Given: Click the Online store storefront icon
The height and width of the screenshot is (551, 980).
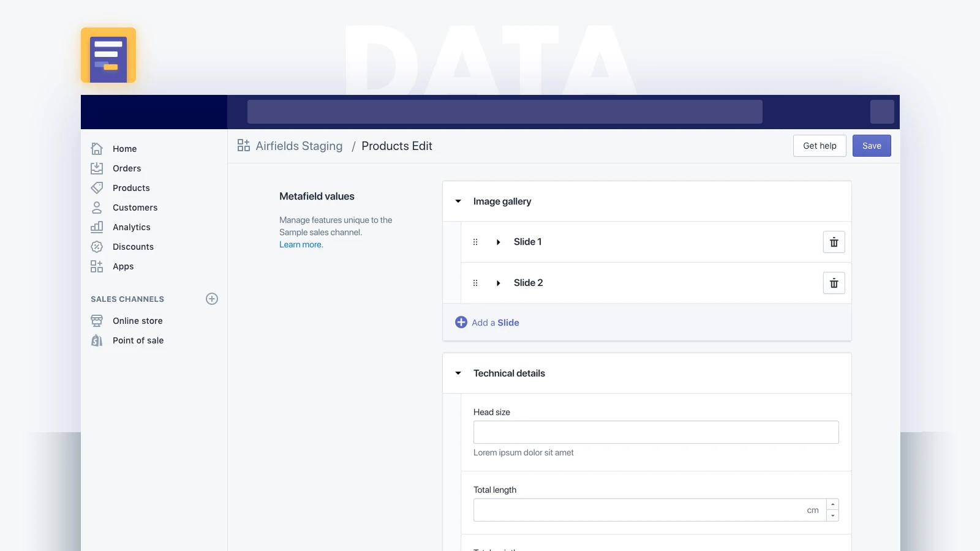Looking at the screenshot, I should (x=97, y=321).
